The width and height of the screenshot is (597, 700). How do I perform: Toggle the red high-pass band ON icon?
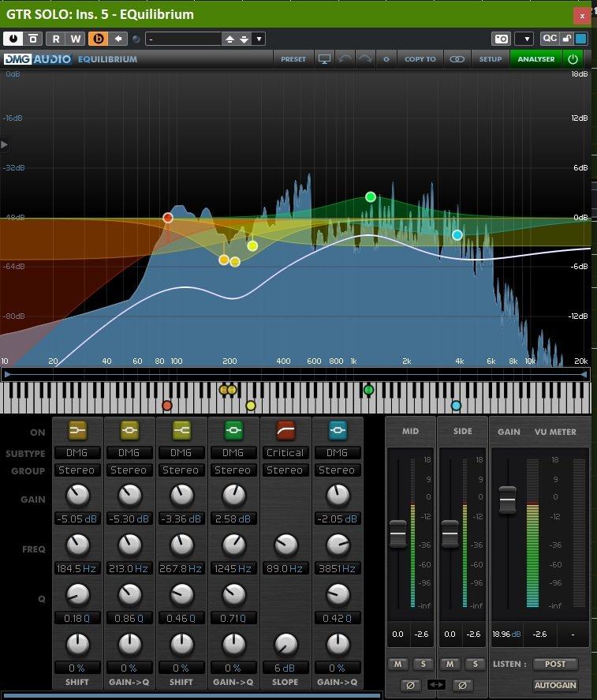click(x=285, y=430)
